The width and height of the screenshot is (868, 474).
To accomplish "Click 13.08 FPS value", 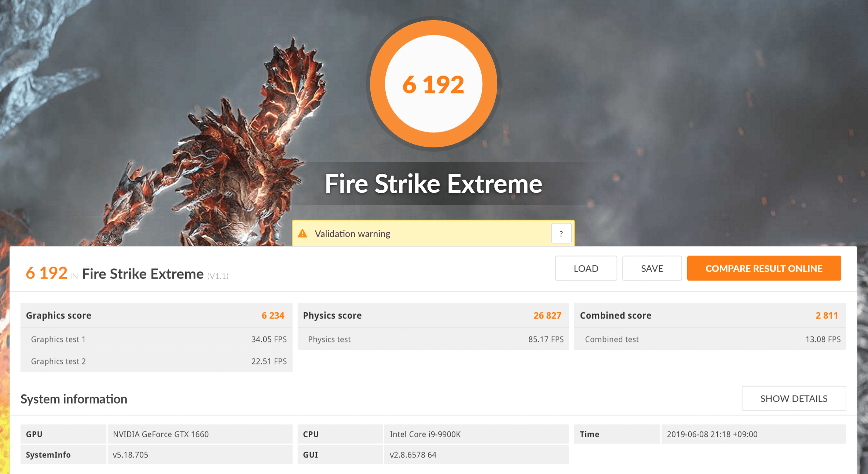I will click(823, 339).
